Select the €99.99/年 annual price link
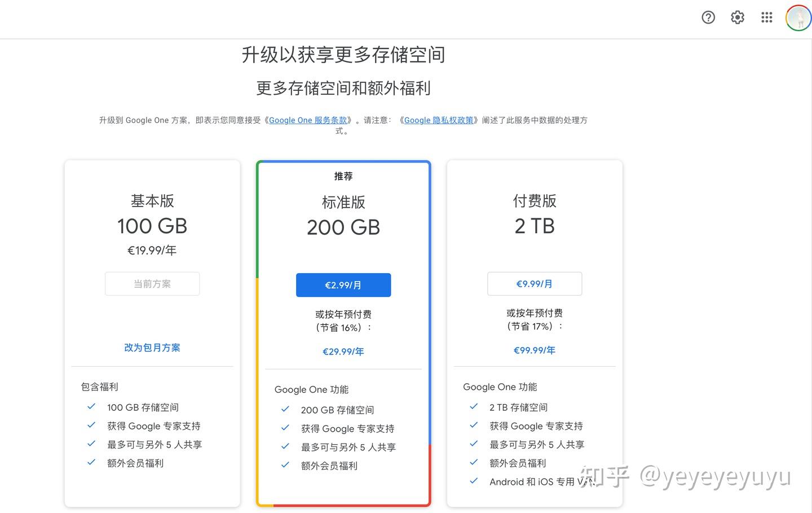 (x=534, y=350)
